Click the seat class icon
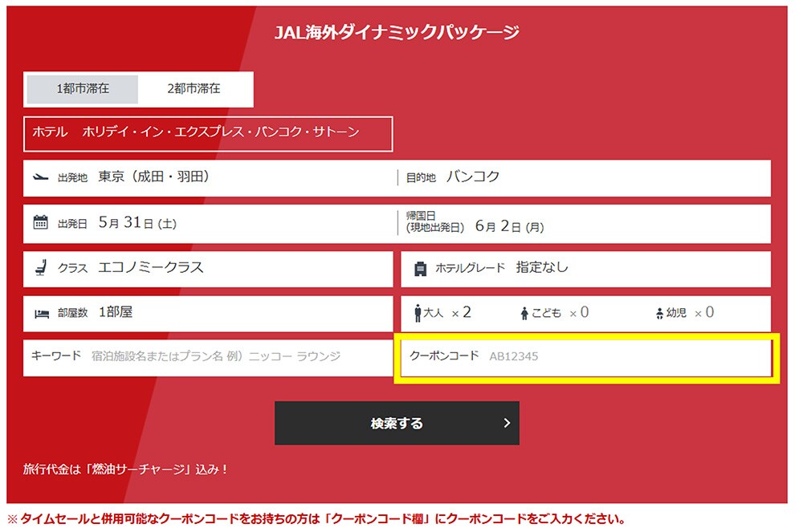 click(x=41, y=267)
